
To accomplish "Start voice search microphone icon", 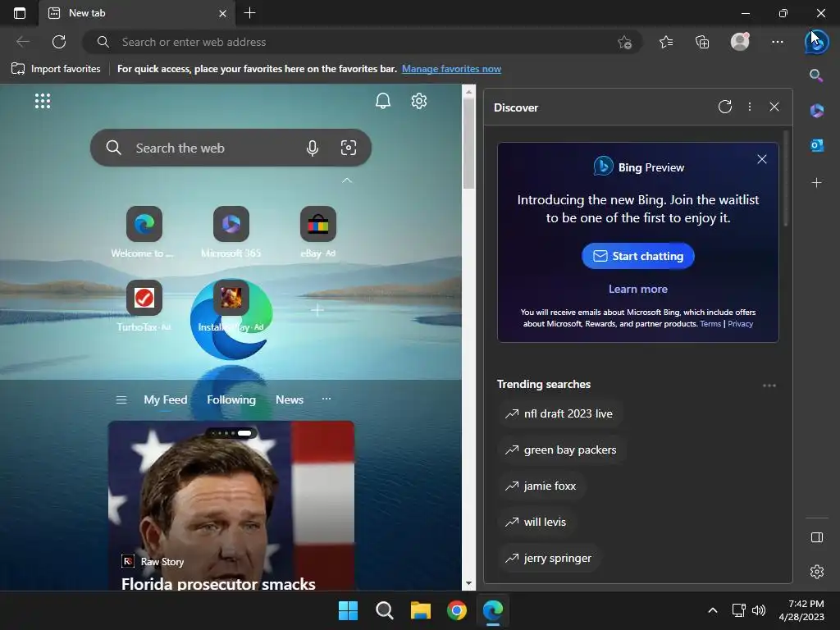I will click(313, 148).
